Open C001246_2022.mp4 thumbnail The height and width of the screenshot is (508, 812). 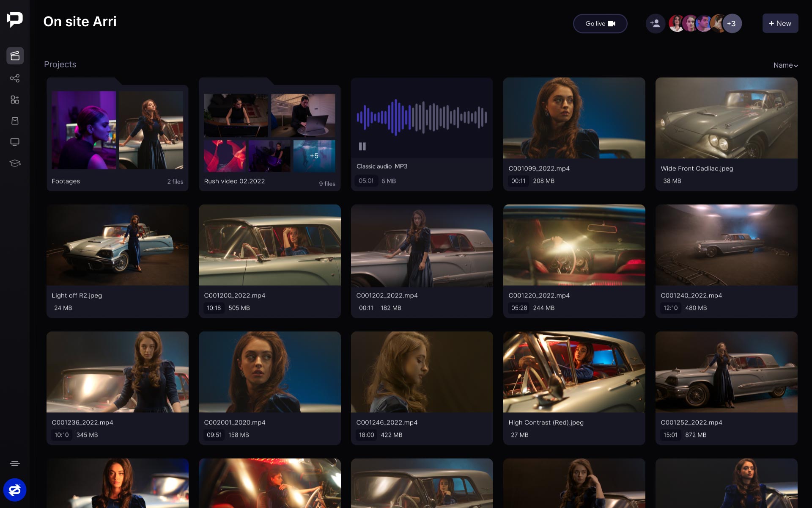pyautogui.click(x=422, y=372)
